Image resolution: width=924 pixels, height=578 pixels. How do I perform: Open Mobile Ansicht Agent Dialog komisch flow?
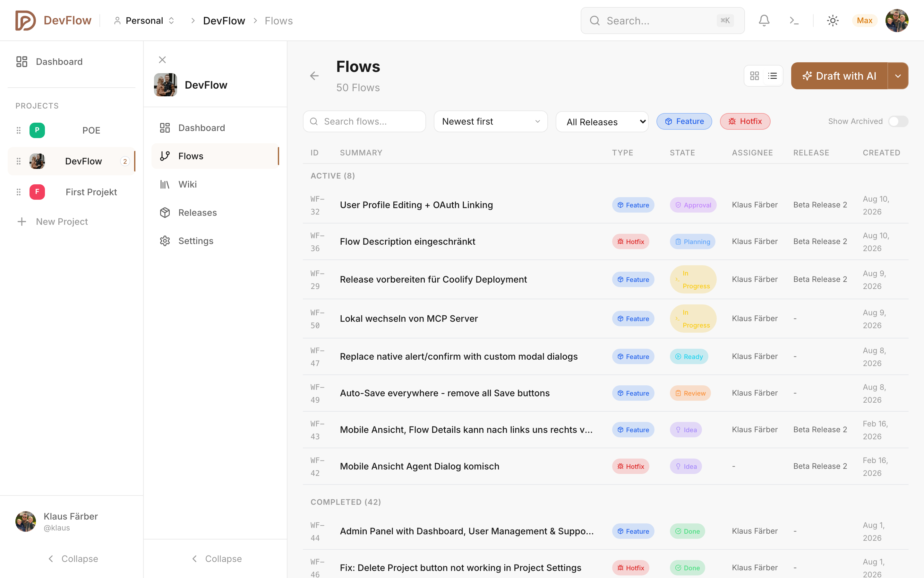pyautogui.click(x=420, y=466)
